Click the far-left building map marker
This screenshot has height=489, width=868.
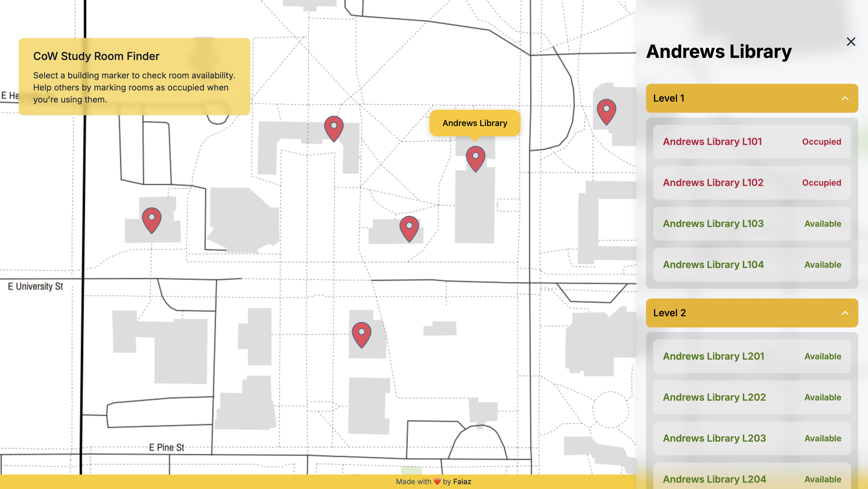[152, 219]
